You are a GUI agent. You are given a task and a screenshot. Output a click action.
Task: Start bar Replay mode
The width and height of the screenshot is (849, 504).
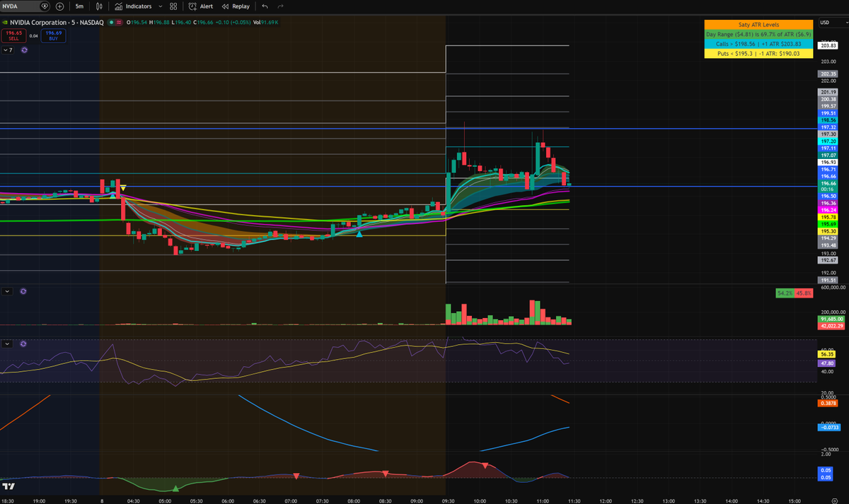[x=236, y=6]
